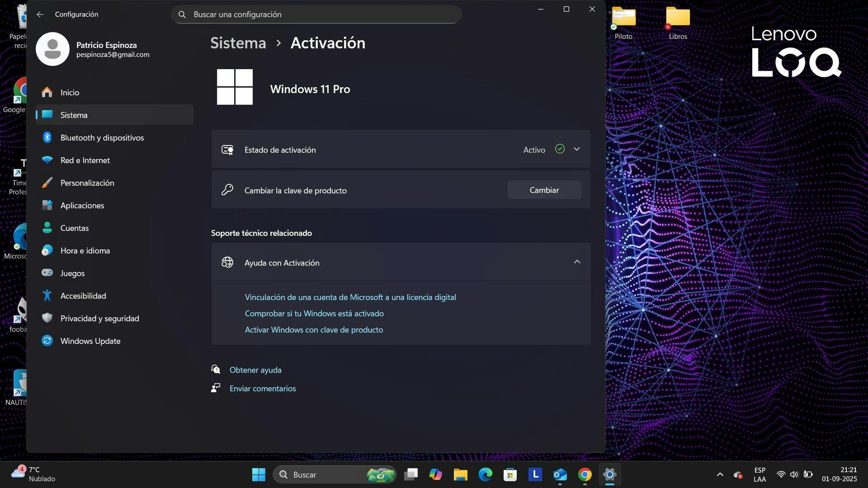
Task: Open Juegos settings
Action: point(114,273)
